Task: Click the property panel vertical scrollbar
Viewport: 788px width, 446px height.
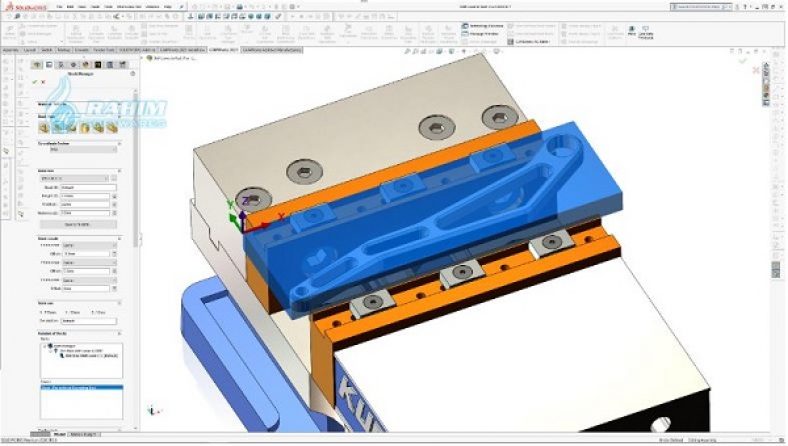Action: 136,168
